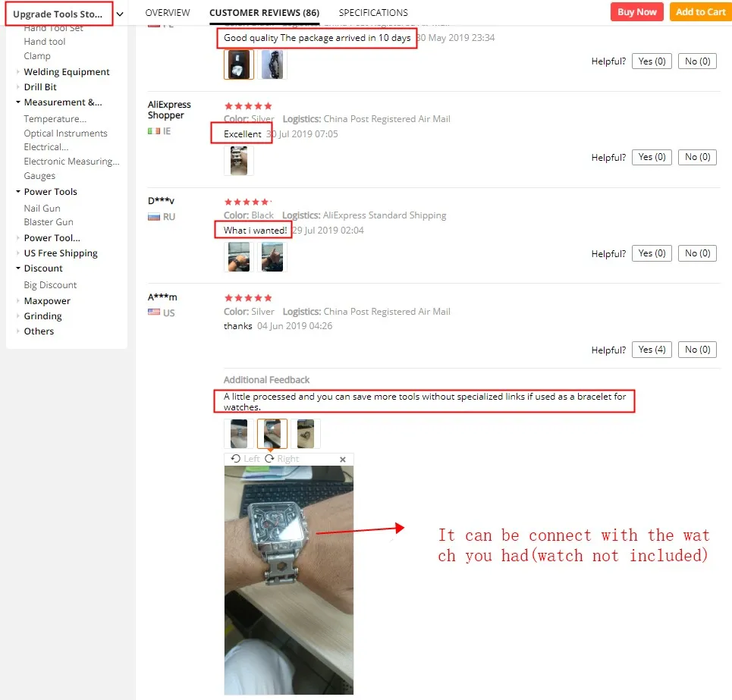Open the Nail Gun category link
Image resolution: width=732 pixels, height=700 pixels.
click(x=42, y=208)
